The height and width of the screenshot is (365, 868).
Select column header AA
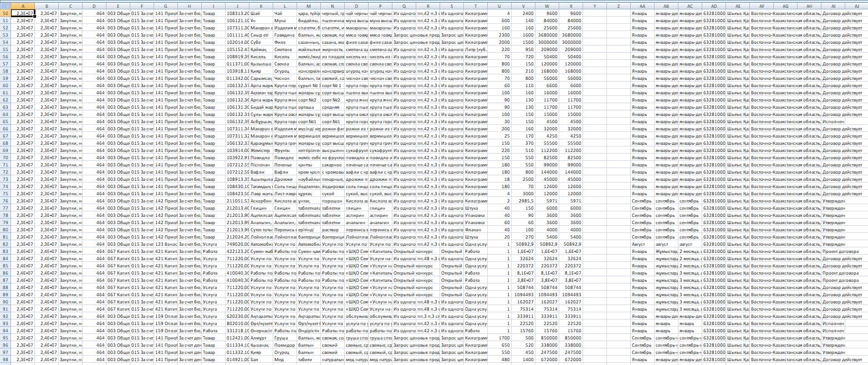[642, 5]
